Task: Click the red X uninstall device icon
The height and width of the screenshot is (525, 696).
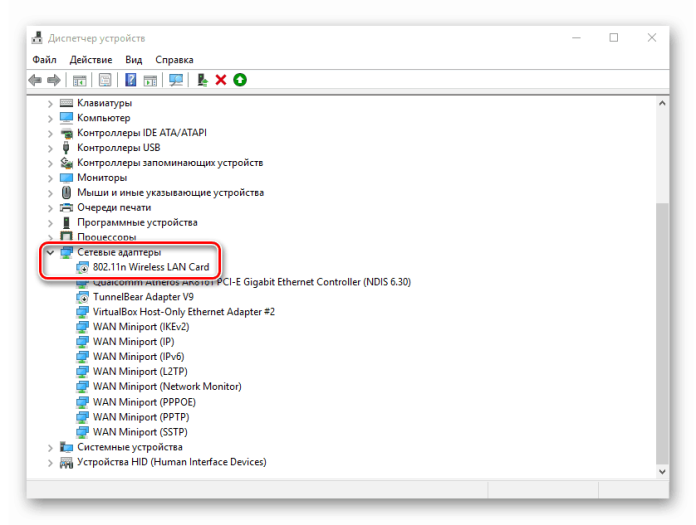Action: 221,80
